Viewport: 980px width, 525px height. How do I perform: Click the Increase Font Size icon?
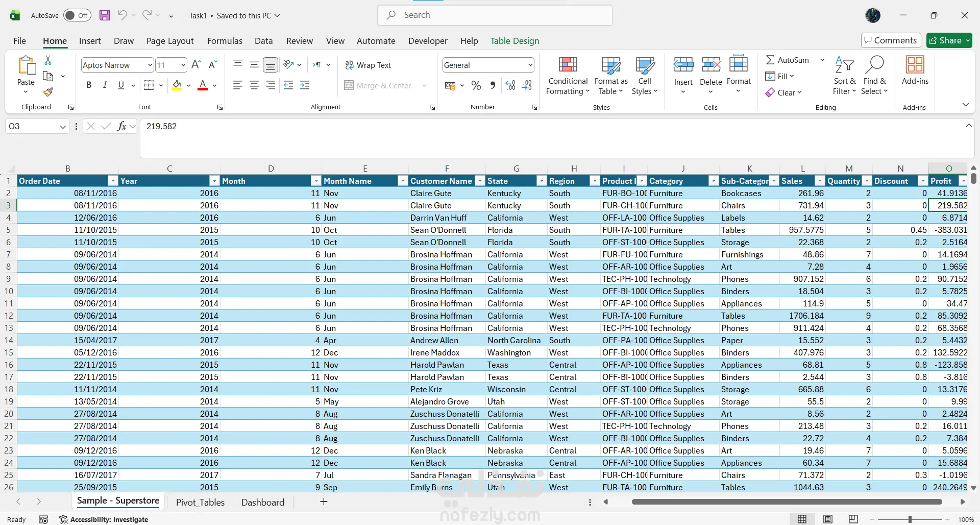tap(196, 65)
